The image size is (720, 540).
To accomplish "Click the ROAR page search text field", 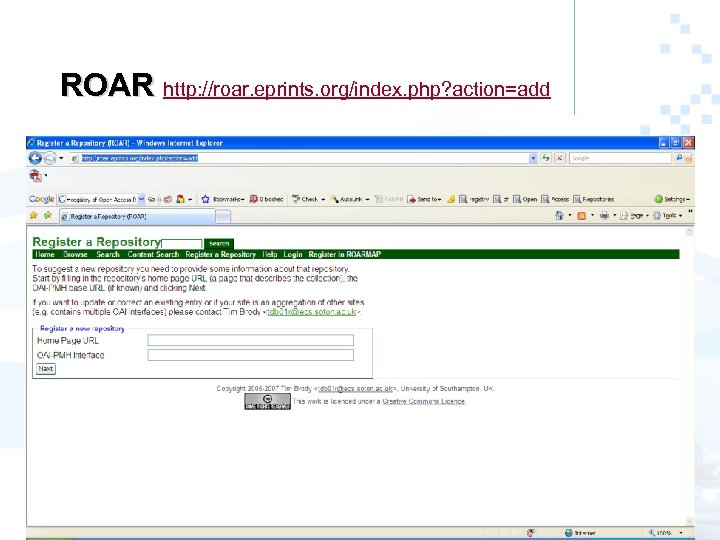I will [x=182, y=243].
